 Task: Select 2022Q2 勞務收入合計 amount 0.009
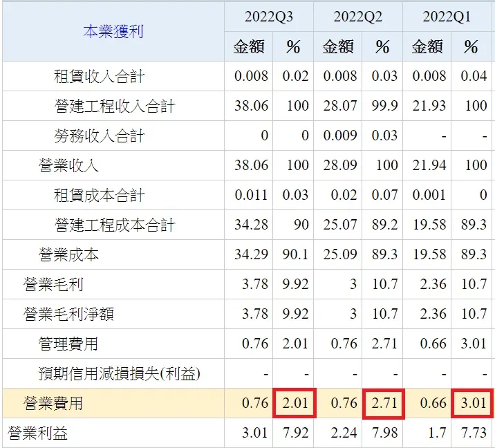[x=340, y=136]
